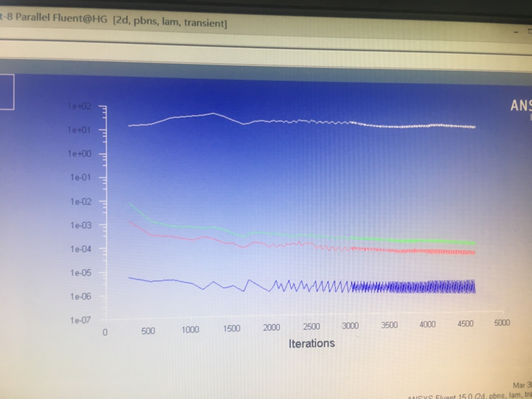Click the Parallel Fluent@HG window title
532x399 pixels.
click(x=113, y=21)
